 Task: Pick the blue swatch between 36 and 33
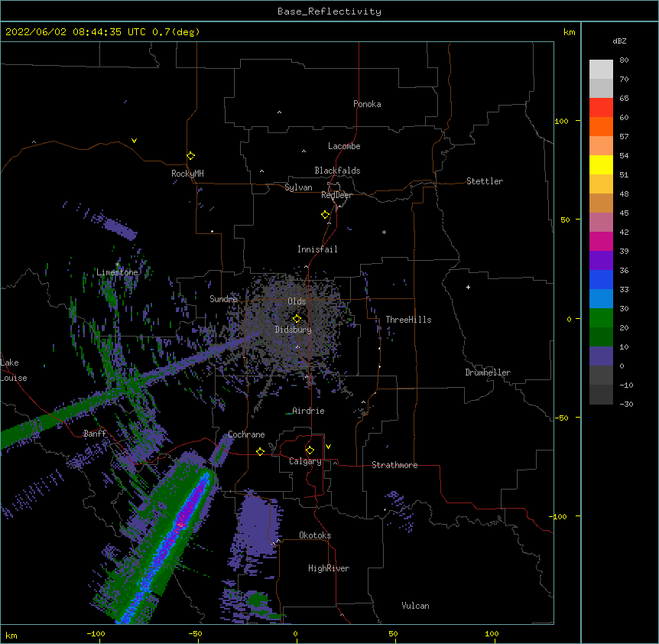pyautogui.click(x=601, y=279)
